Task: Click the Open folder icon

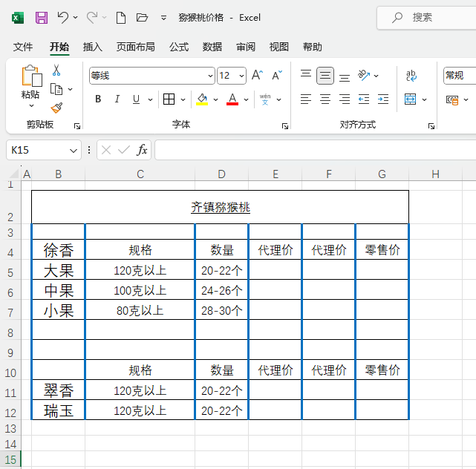Action: click(142, 18)
